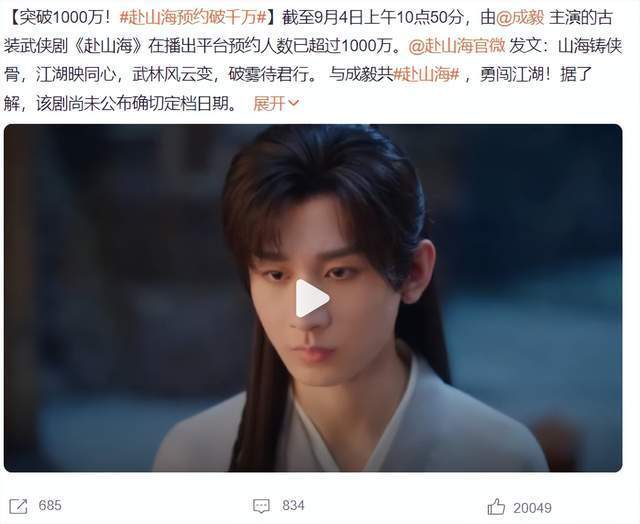Play the video with the center play button
Viewport: 640px width, 524px height.
pyautogui.click(x=313, y=299)
